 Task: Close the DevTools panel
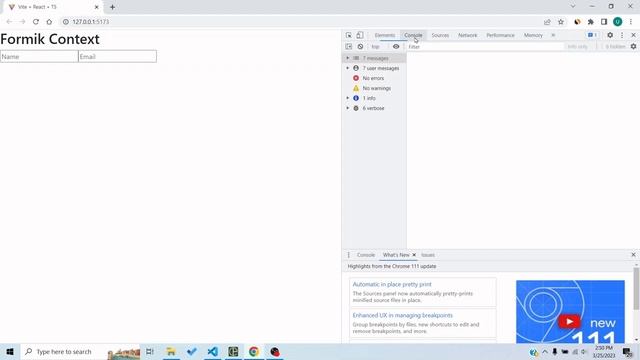pyautogui.click(x=633, y=35)
